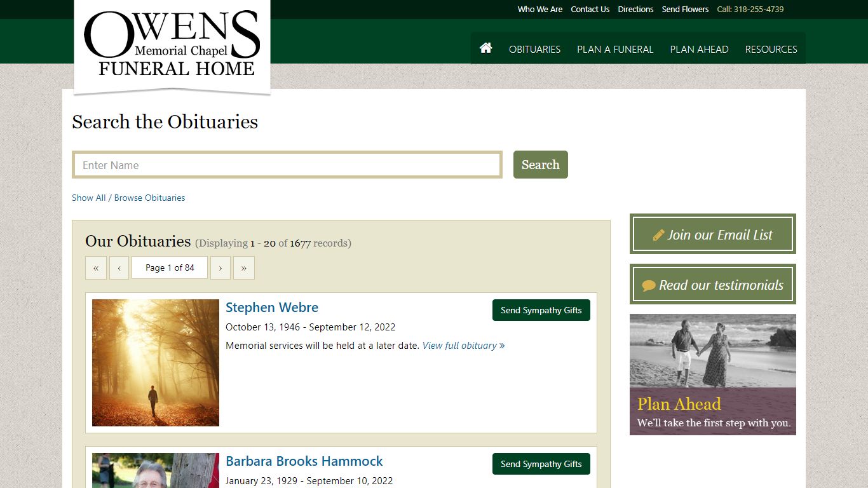Open Stephen Webre's obituary name link
Viewport: 868px width, 488px height.
pyautogui.click(x=272, y=308)
